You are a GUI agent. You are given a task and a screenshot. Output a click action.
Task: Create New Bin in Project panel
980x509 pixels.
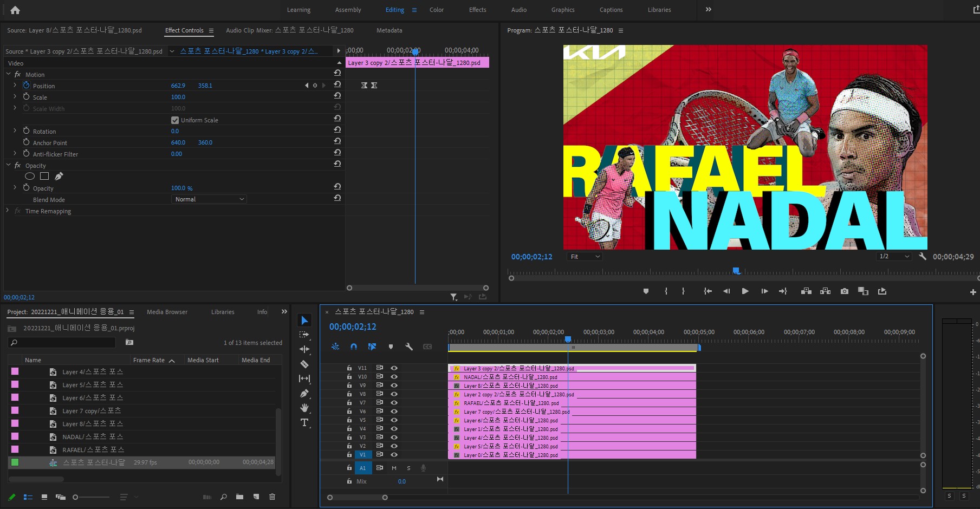(239, 497)
